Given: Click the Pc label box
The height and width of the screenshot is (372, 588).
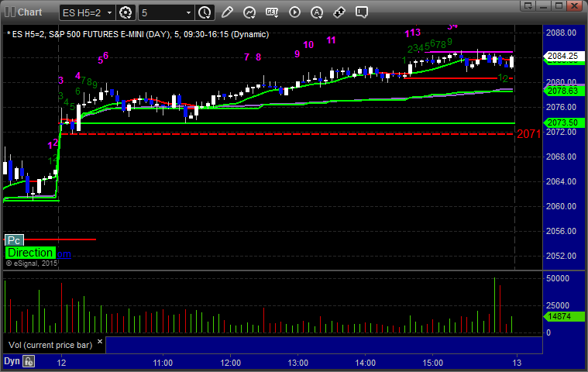Looking at the screenshot, I should [x=14, y=240].
